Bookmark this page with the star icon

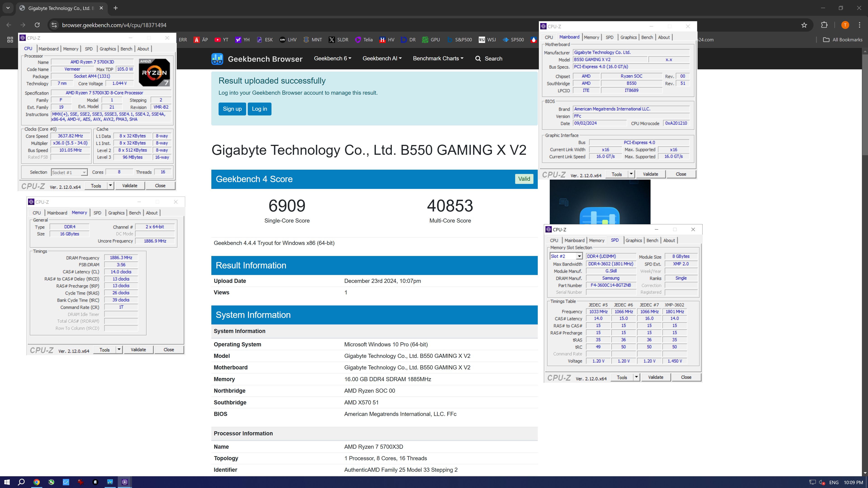click(804, 25)
